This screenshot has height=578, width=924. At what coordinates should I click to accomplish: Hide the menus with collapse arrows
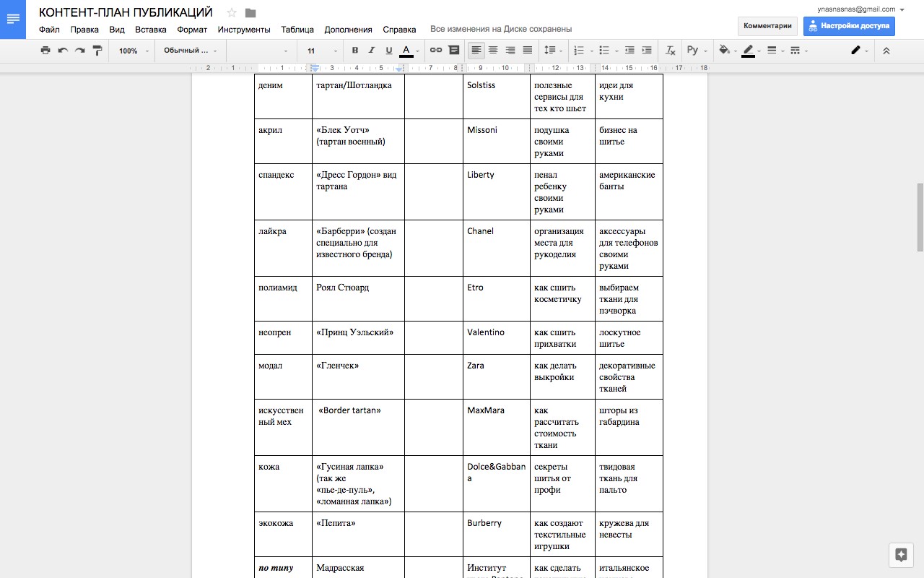point(886,51)
